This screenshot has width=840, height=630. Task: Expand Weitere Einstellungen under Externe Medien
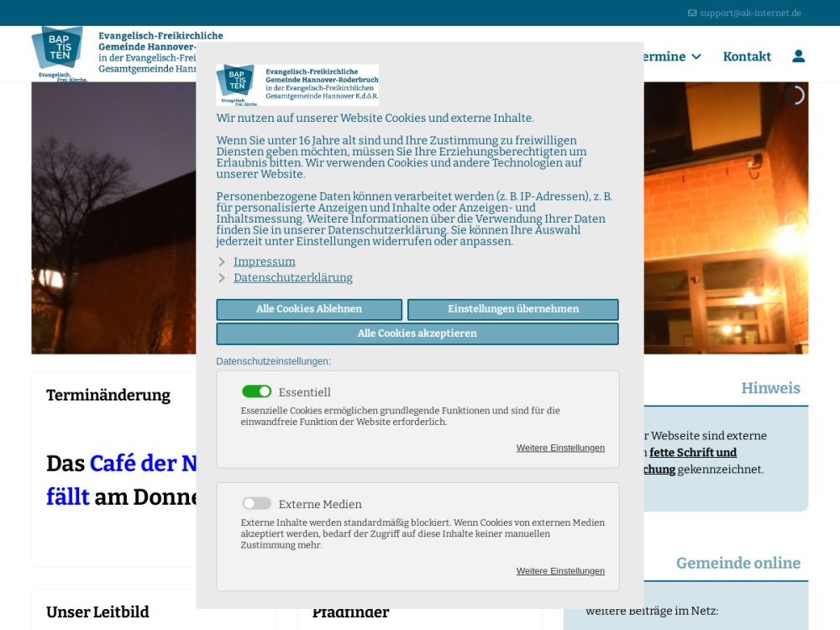pyautogui.click(x=560, y=571)
